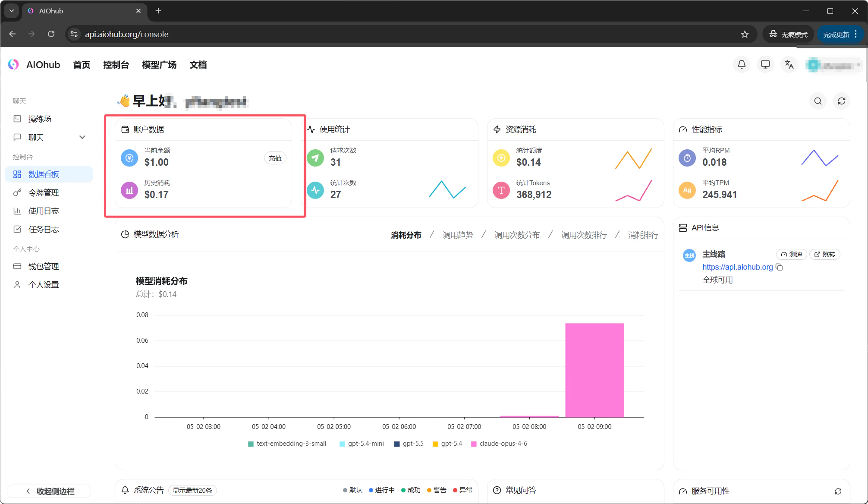Select 数据看板 in the sidebar

pos(49,174)
